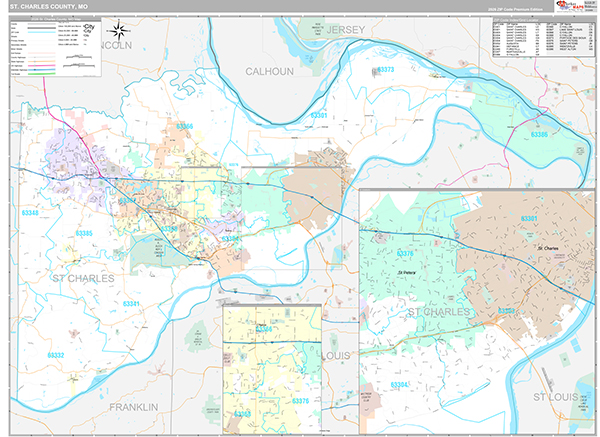Click the CALHOUN county label
The image size is (600, 437).
[270, 72]
